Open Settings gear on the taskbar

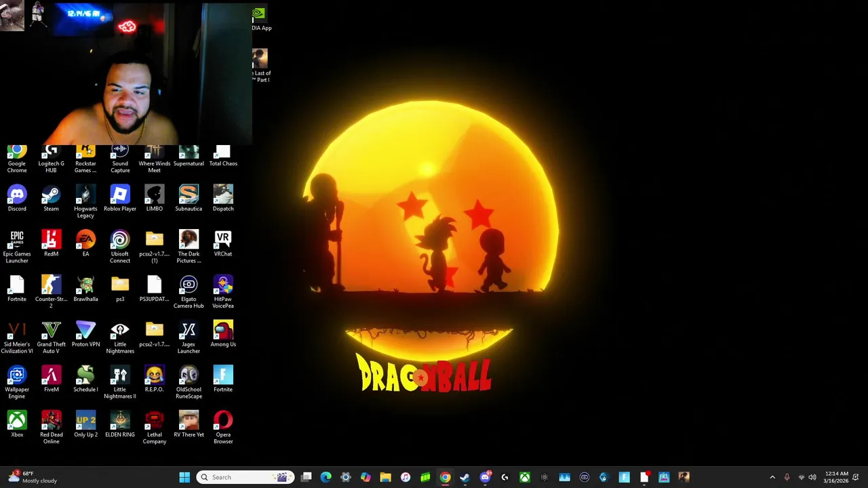point(346,477)
